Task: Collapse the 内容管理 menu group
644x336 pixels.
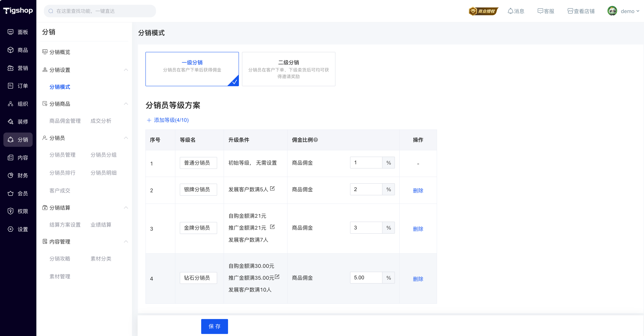Action: (126, 242)
